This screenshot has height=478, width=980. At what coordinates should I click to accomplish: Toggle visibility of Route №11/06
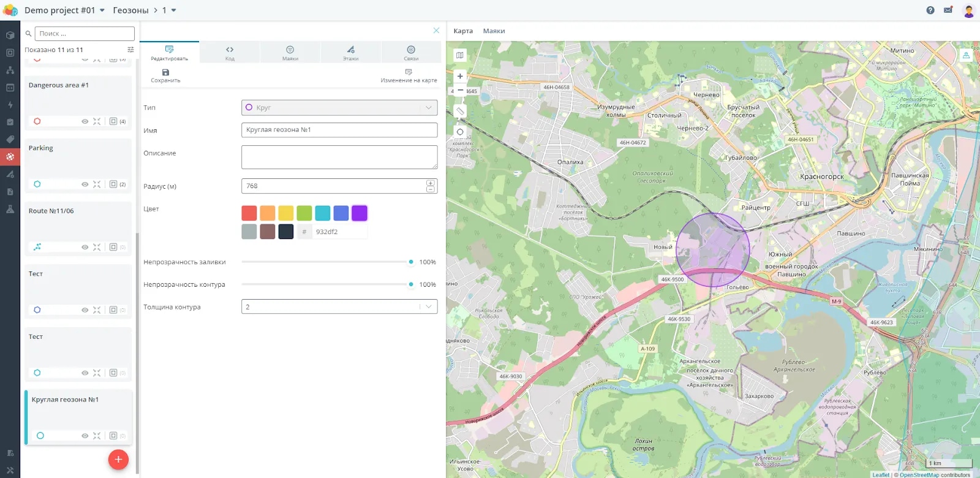tap(85, 248)
